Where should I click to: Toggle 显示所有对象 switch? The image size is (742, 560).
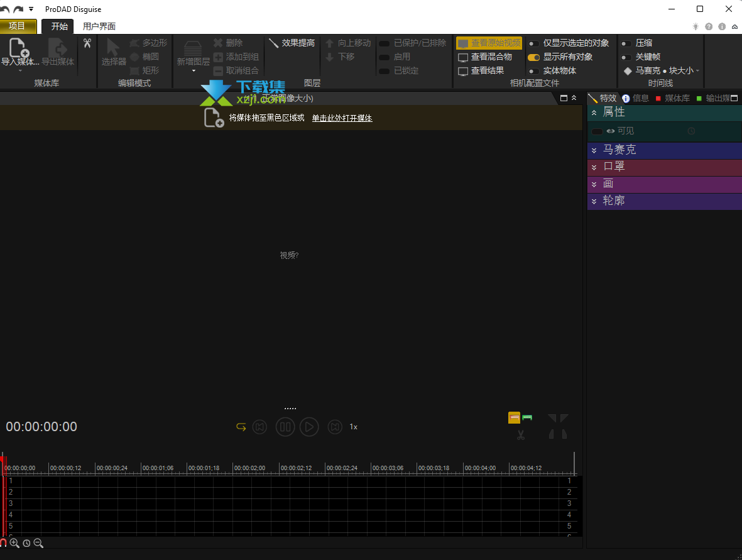point(534,57)
